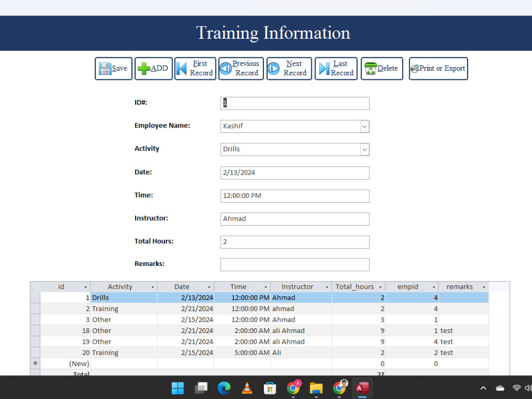The height and width of the screenshot is (399, 532).
Task: Click the OneDrive cloud tray icon
Action: [500, 388]
